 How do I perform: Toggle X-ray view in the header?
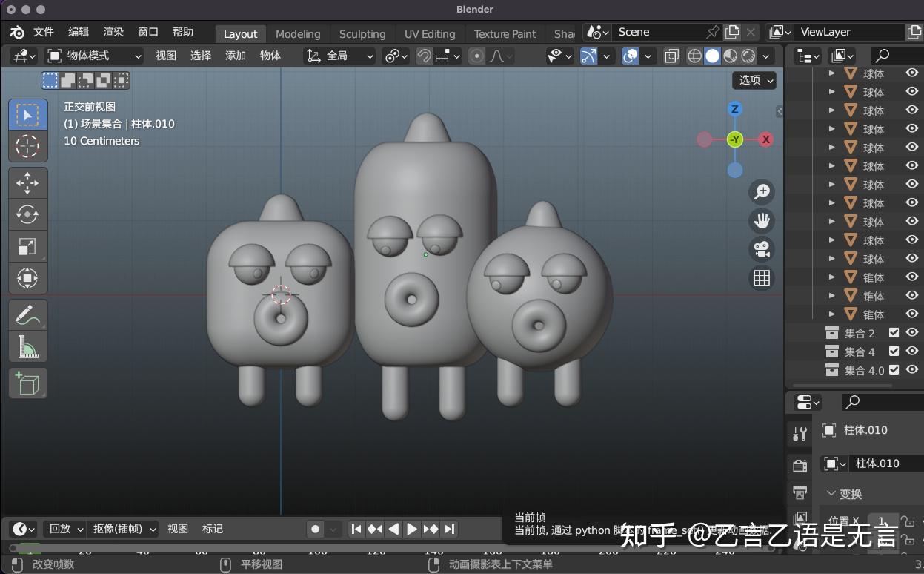click(x=671, y=56)
